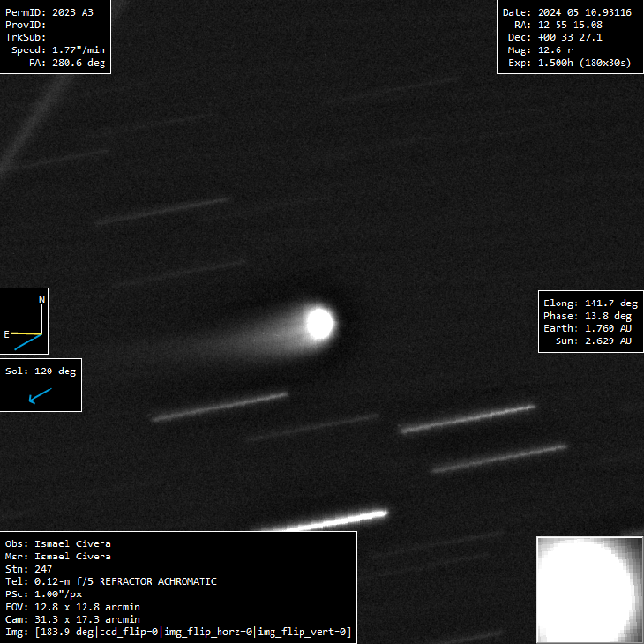Click the Tel 0.12-m f/5 REFRACTOR line
Viewport: 644px width, 644px height.
pyautogui.click(x=110, y=581)
